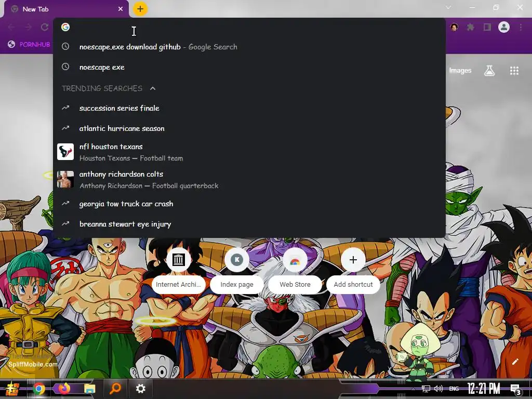Viewport: 532px width, 399px height.
Task: Open the Index page shortcut
Action: [x=237, y=271]
